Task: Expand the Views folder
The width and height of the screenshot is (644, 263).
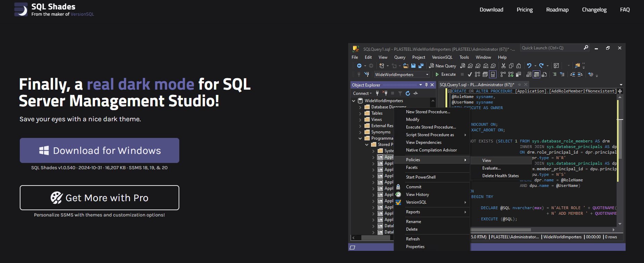Action: pyautogui.click(x=360, y=120)
